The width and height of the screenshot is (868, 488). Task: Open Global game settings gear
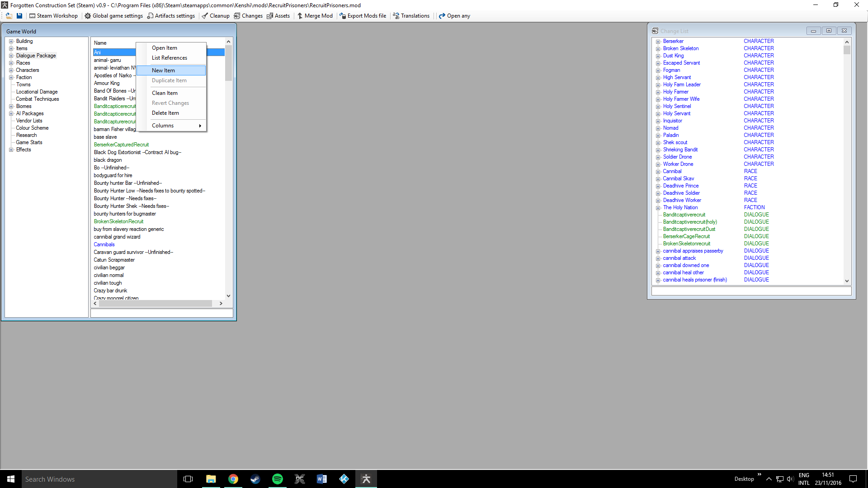tap(88, 16)
